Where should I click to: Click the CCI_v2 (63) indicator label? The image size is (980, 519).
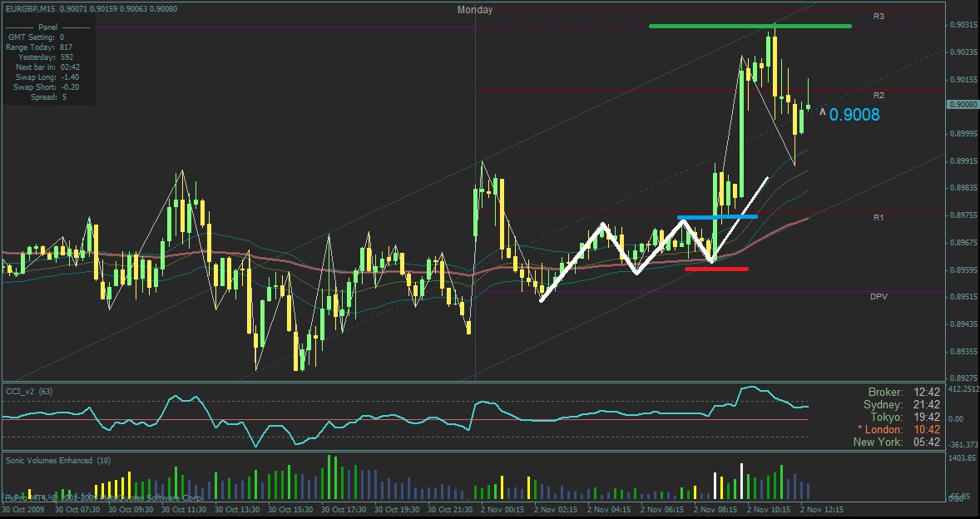[29, 392]
